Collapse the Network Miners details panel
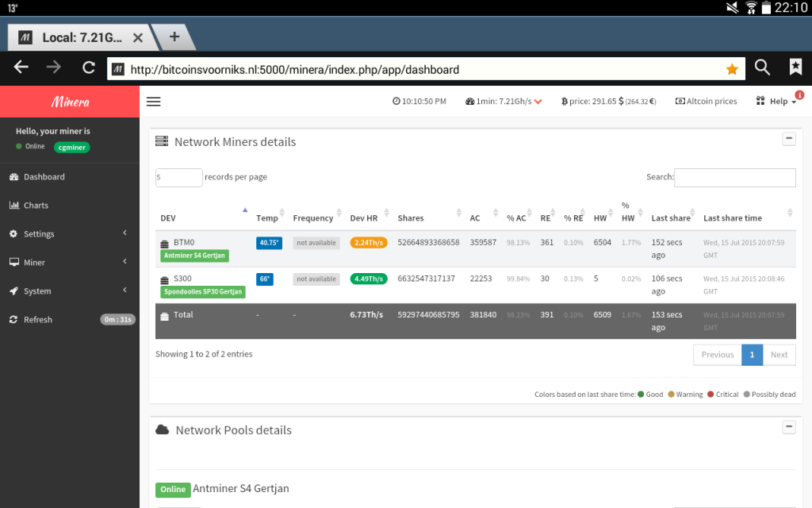Image resolution: width=812 pixels, height=508 pixels. pyautogui.click(x=788, y=139)
